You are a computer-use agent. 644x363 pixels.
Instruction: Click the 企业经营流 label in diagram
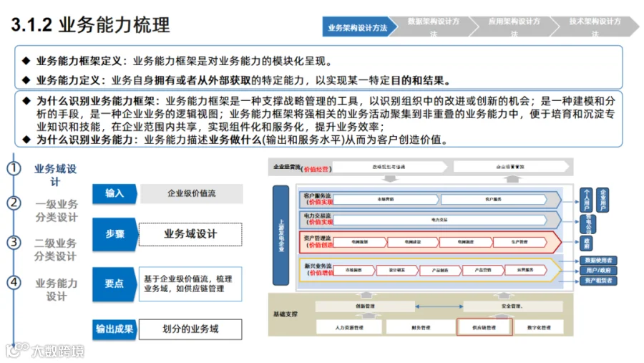287,167
